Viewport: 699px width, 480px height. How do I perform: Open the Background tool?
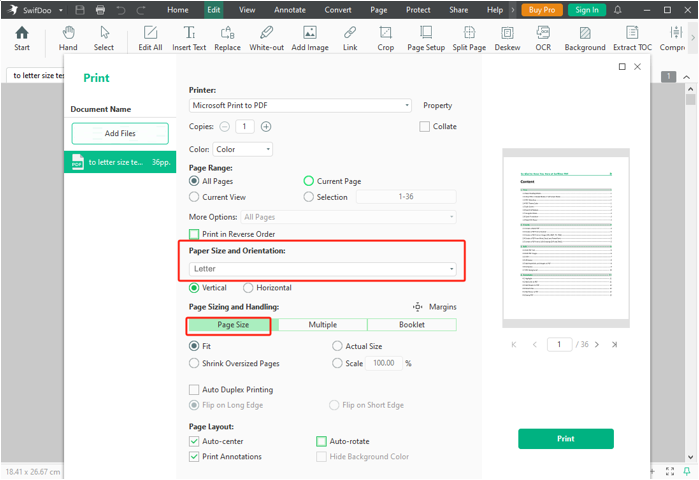click(585, 38)
